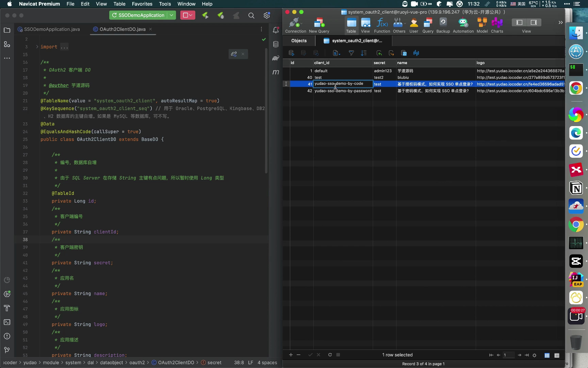Add a new record with plus button
588x368 pixels.
[x=291, y=355]
